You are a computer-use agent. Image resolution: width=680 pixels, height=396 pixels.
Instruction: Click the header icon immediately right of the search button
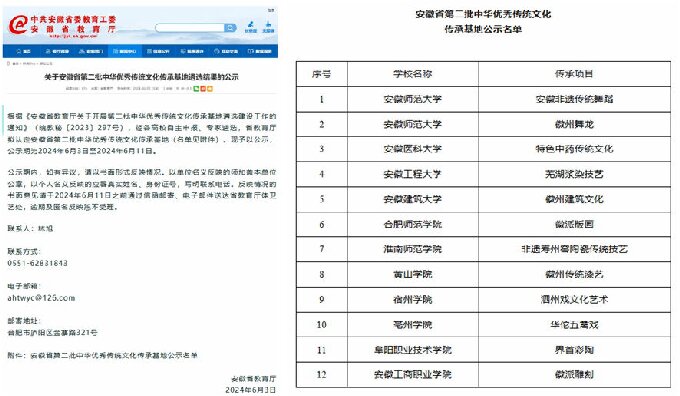coord(251,27)
